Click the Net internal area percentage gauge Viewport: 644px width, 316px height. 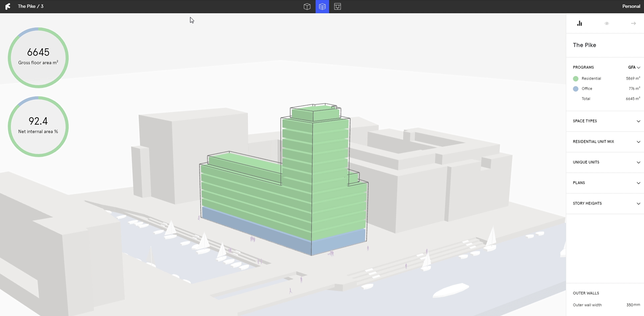[38, 126]
